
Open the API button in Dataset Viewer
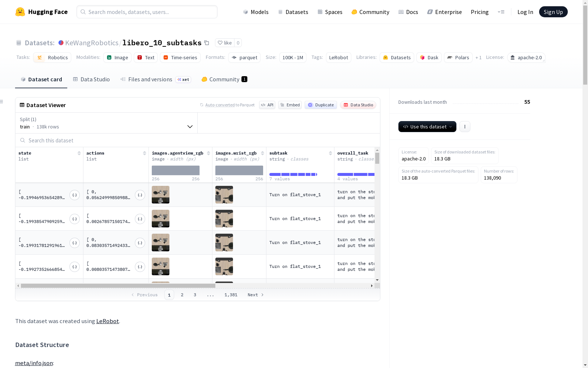coord(267,105)
